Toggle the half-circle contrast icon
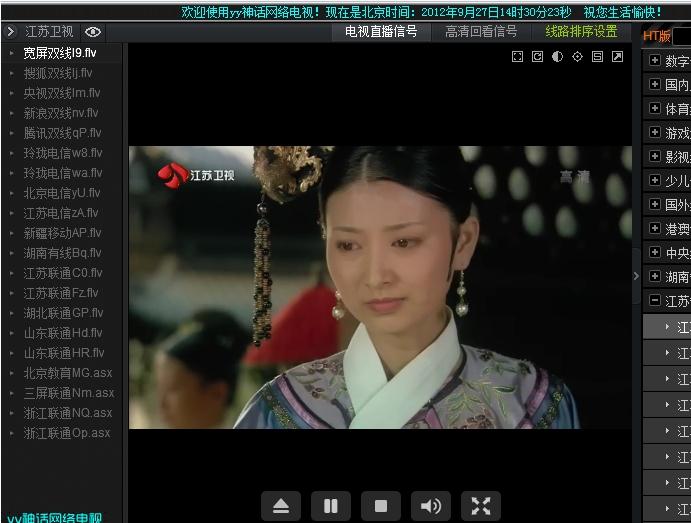 click(558, 57)
